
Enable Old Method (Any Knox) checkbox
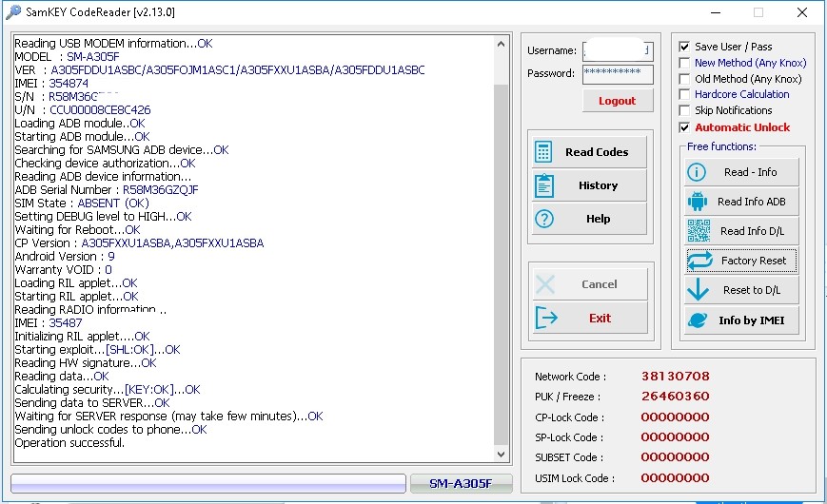(x=684, y=79)
